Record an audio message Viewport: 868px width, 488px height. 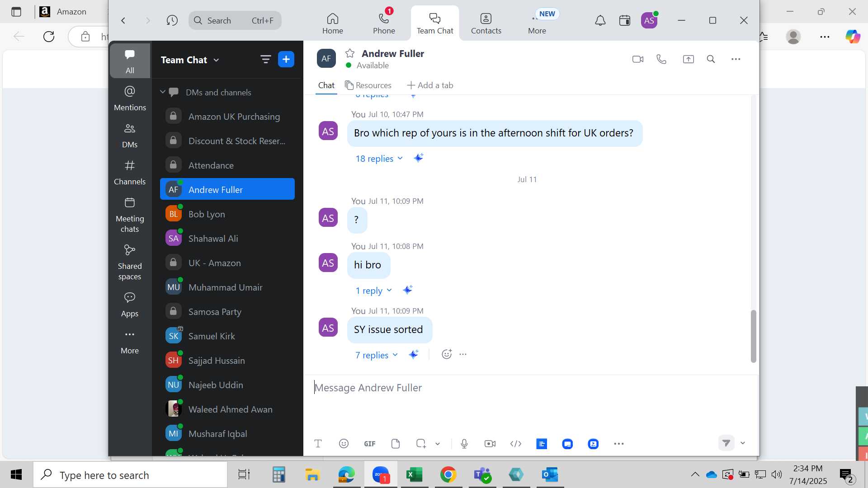click(x=464, y=444)
